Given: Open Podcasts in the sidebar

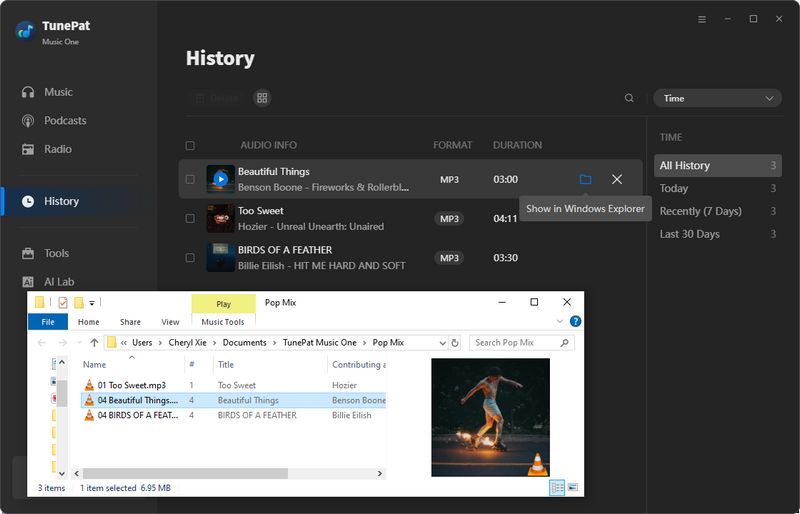Looking at the screenshot, I should tap(54, 120).
